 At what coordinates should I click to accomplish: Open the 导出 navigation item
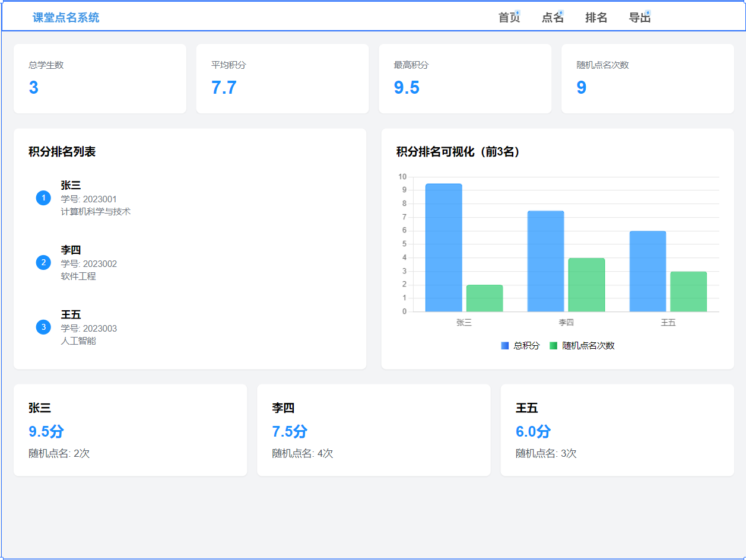tap(639, 17)
